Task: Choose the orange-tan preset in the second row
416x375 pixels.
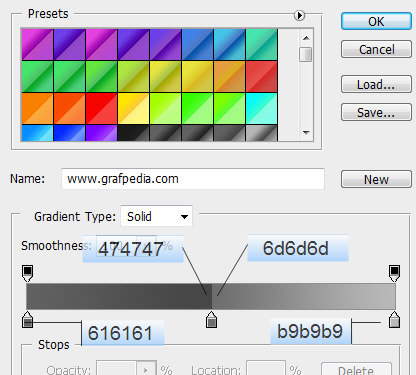Action: tap(230, 77)
